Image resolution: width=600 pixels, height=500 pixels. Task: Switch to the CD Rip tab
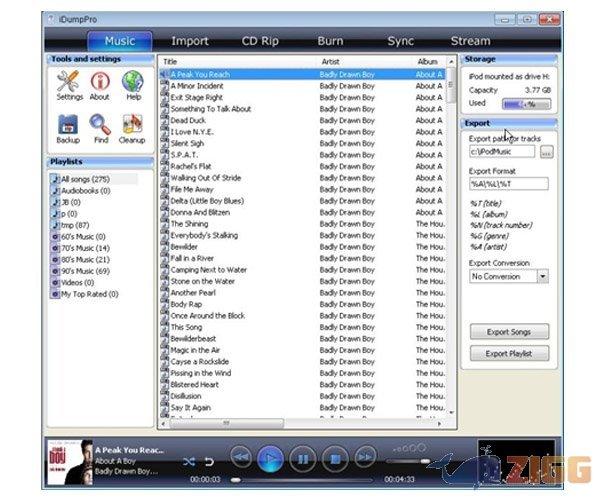pyautogui.click(x=260, y=41)
